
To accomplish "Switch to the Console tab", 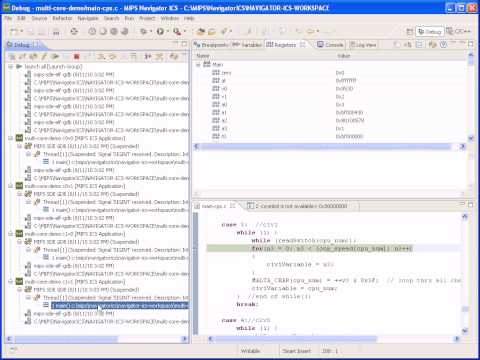I will coord(330,45).
